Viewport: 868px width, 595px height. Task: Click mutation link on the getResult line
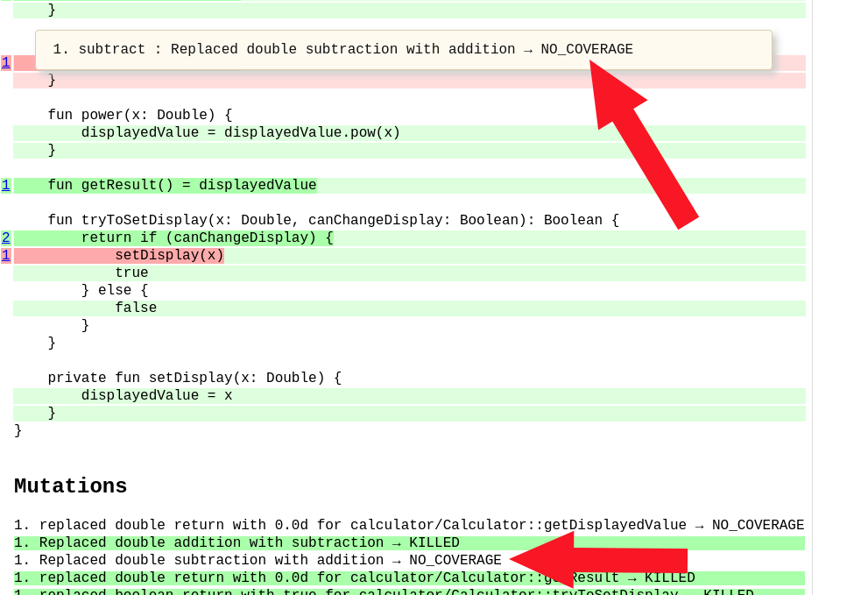6,185
